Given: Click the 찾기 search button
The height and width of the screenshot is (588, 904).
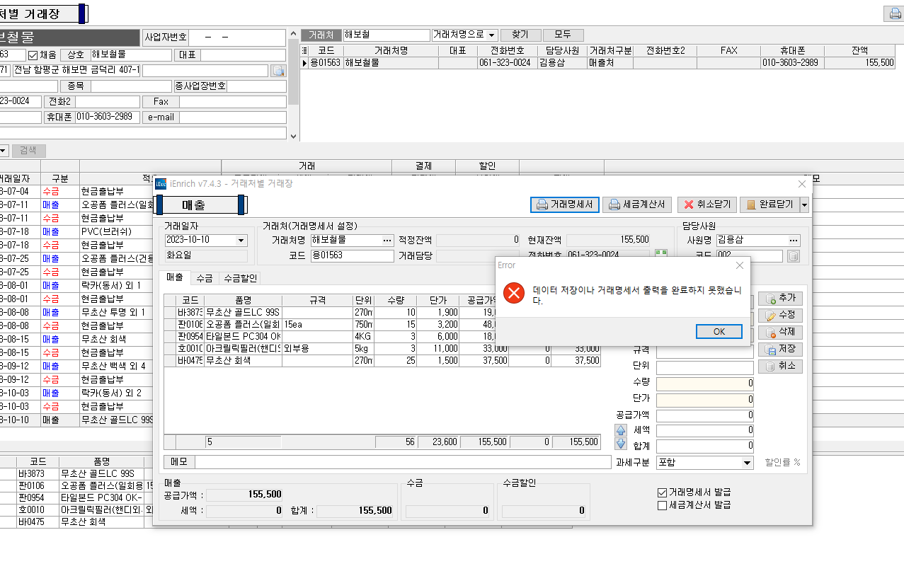Looking at the screenshot, I should click(520, 35).
